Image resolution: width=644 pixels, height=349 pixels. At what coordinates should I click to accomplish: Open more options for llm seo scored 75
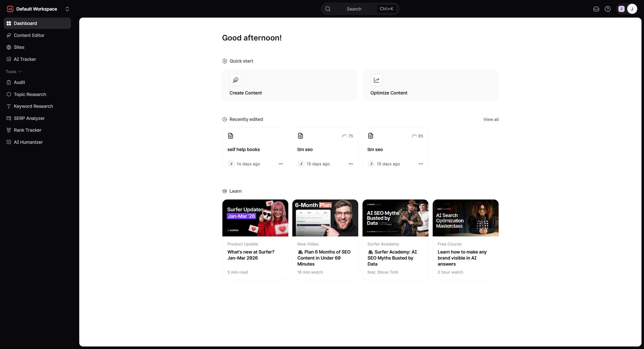point(351,164)
